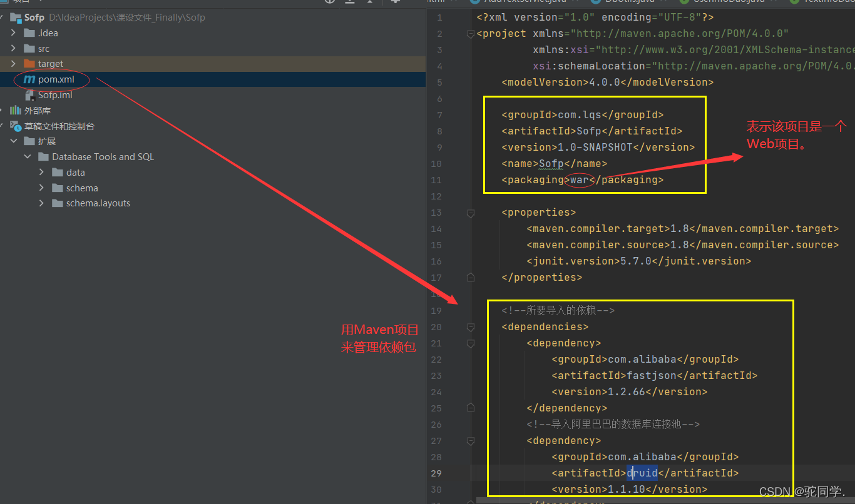Screen dimensions: 855x504
Task: Collapse the 扩展 node chevron
Action: [14, 141]
